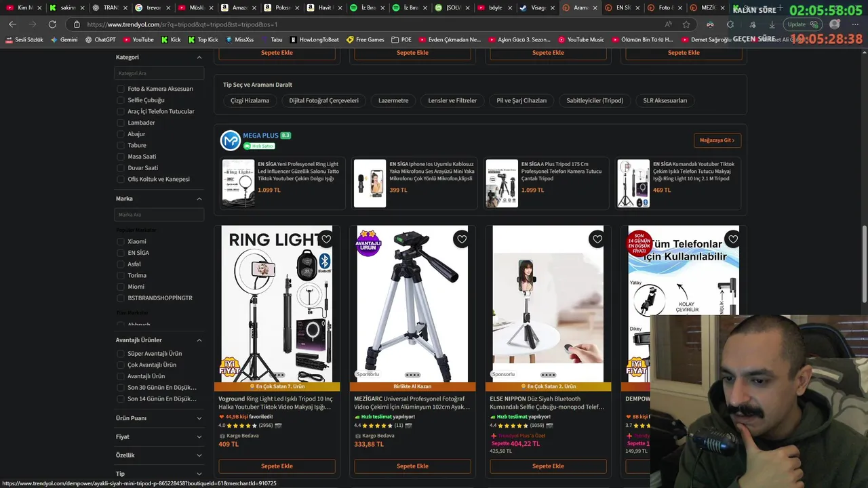The image size is (868, 488).
Task: Add ELSE NIPPON selfie stick to cart
Action: click(x=548, y=466)
